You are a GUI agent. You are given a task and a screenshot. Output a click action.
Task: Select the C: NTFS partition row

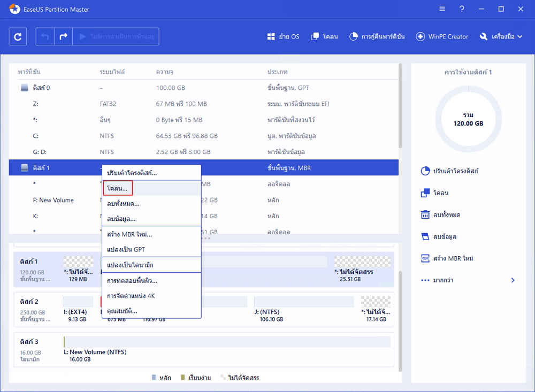[204, 136]
